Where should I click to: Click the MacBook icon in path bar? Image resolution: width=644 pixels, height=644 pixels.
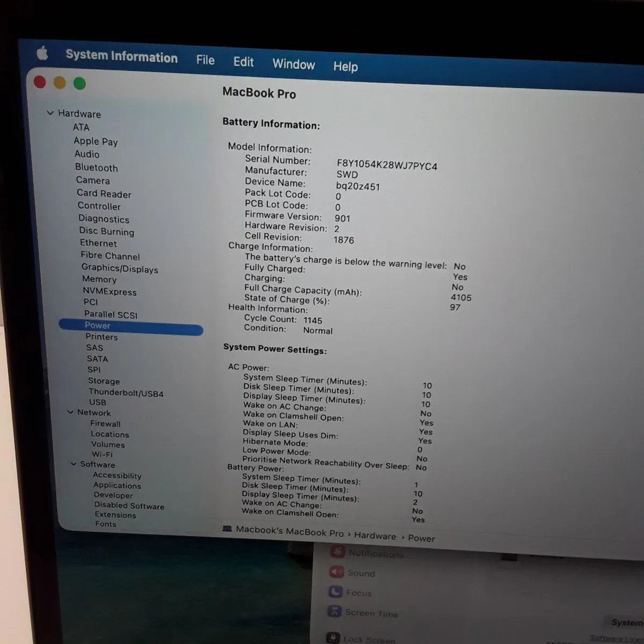pyautogui.click(x=227, y=529)
